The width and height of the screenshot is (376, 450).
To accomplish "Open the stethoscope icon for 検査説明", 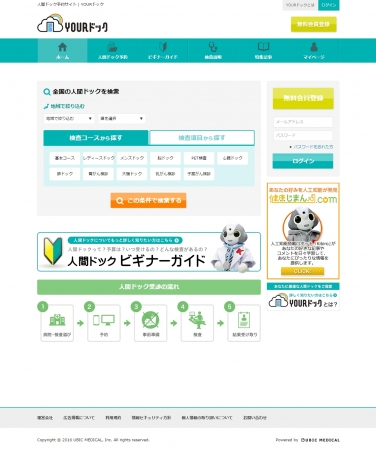I will [213, 47].
